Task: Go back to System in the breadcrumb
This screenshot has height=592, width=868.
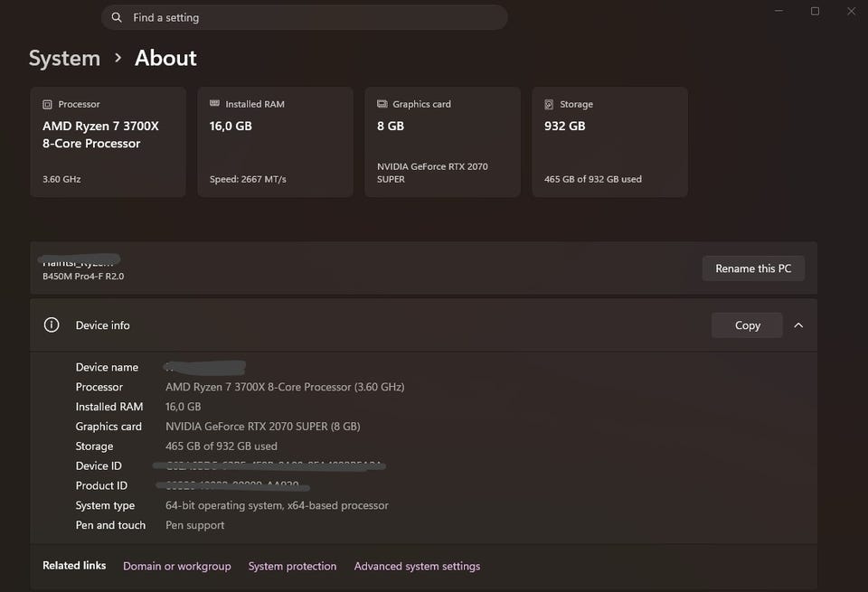Action: 64,58
